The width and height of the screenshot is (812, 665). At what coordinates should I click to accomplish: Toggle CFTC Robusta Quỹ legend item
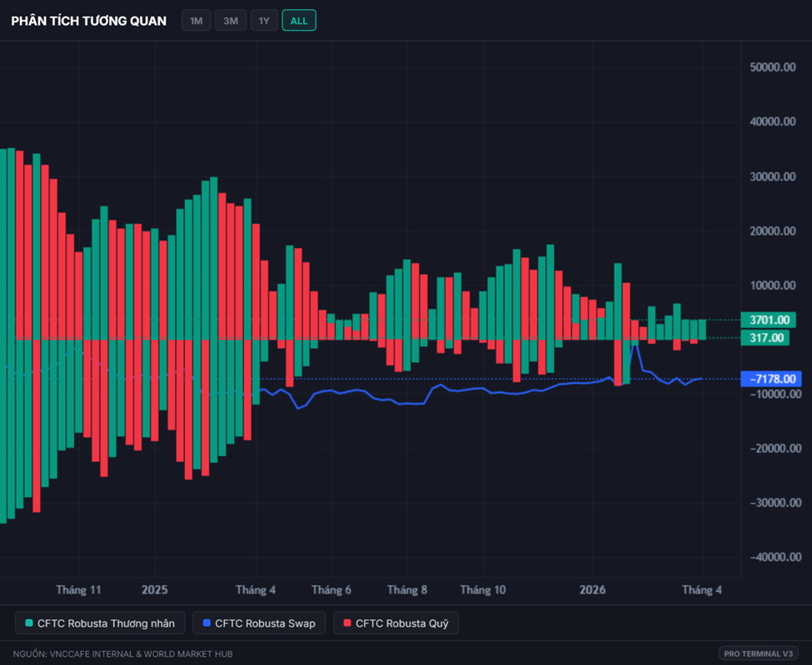[396, 623]
